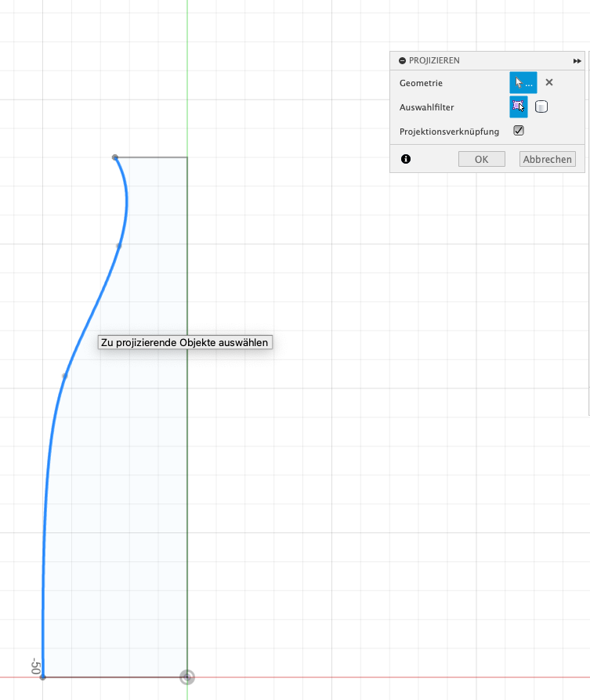Select the upper spline fit point
The image size is (590, 700).
119,246
